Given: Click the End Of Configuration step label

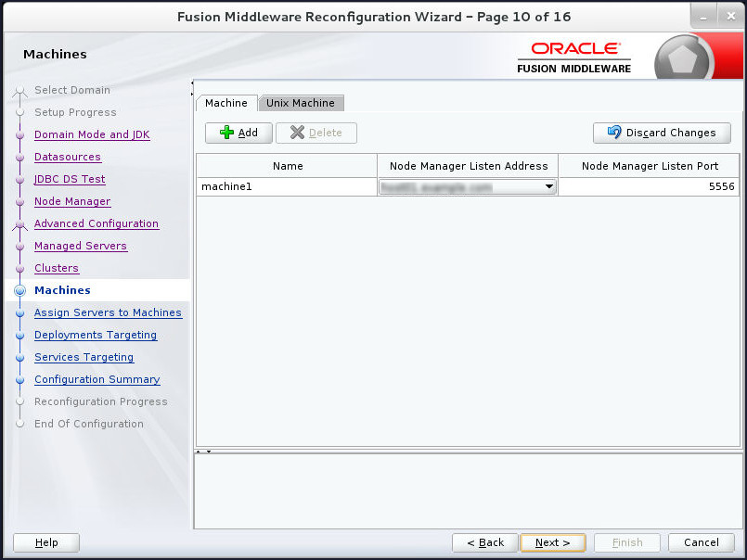Looking at the screenshot, I should click(x=88, y=424).
